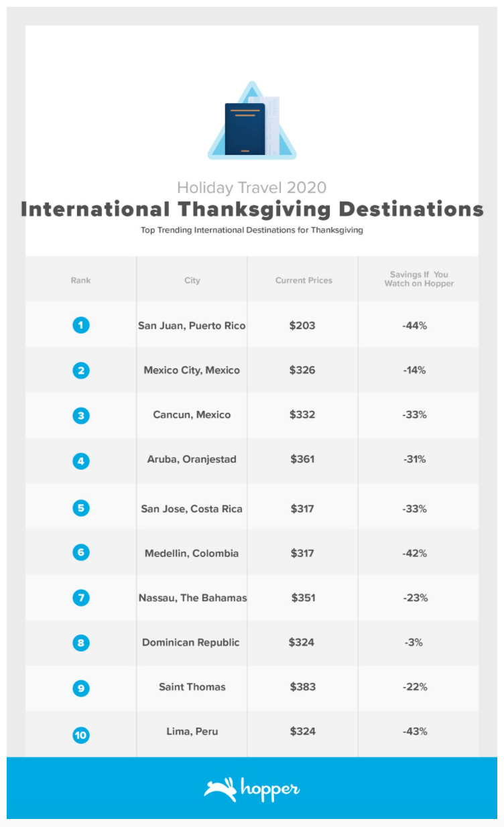Image resolution: width=504 pixels, height=827 pixels.
Task: Select Lima, Peru city entry
Action: (x=192, y=731)
